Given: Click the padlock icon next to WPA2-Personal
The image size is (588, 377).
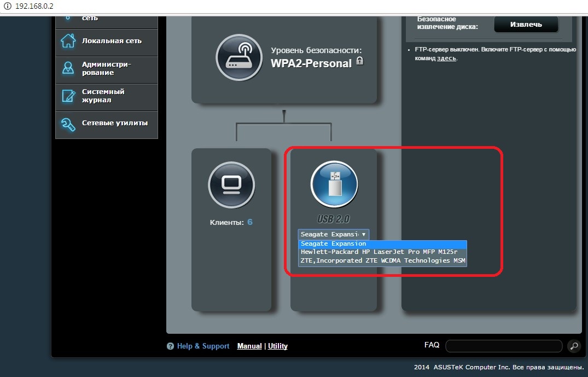Looking at the screenshot, I should click(359, 60).
